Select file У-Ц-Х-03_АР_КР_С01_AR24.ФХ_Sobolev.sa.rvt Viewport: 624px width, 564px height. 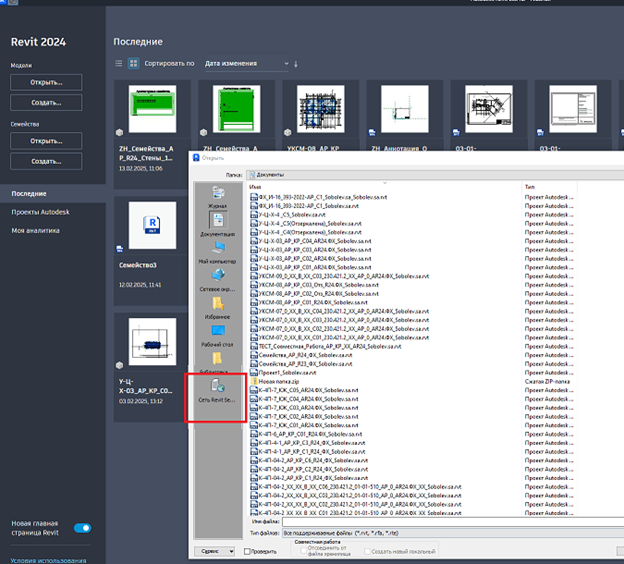pyautogui.click(x=315, y=267)
